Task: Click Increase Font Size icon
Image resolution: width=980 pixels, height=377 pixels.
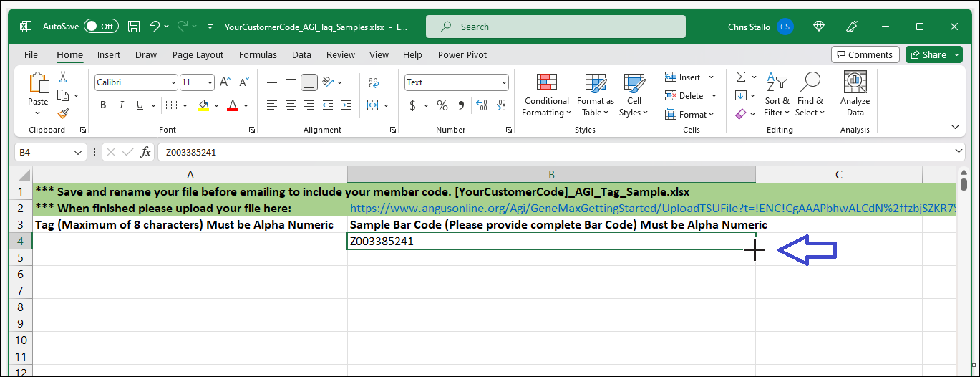Action: click(225, 82)
